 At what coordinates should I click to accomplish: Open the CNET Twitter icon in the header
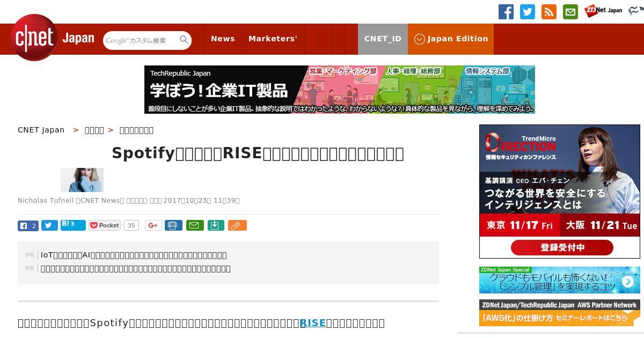(x=528, y=12)
